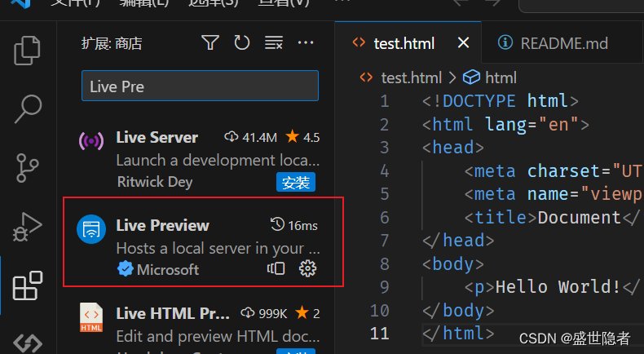This screenshot has height=354, width=644.
Task: Click the DOCTYPE html line of code
Action: tap(500, 101)
